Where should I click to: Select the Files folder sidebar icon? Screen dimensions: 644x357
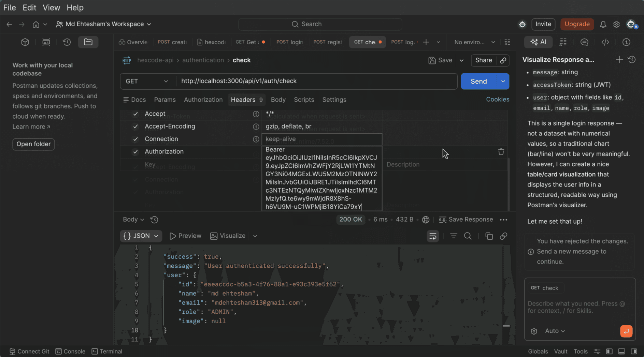(x=88, y=42)
